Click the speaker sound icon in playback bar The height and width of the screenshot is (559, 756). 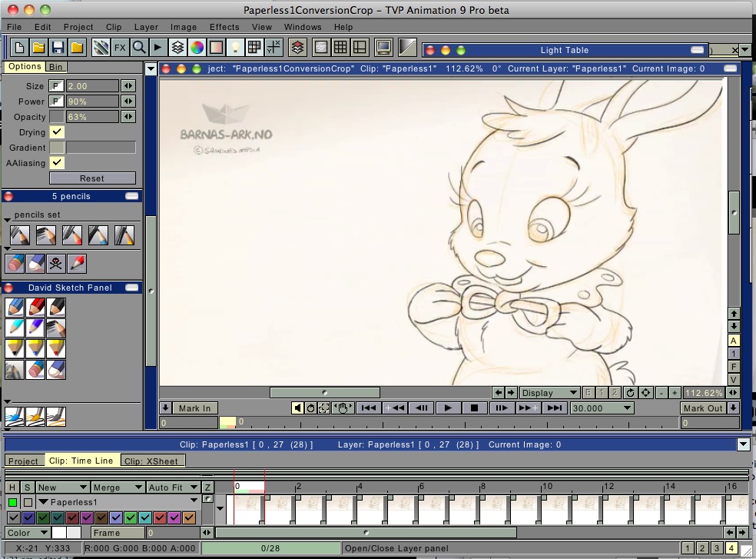[x=297, y=408]
